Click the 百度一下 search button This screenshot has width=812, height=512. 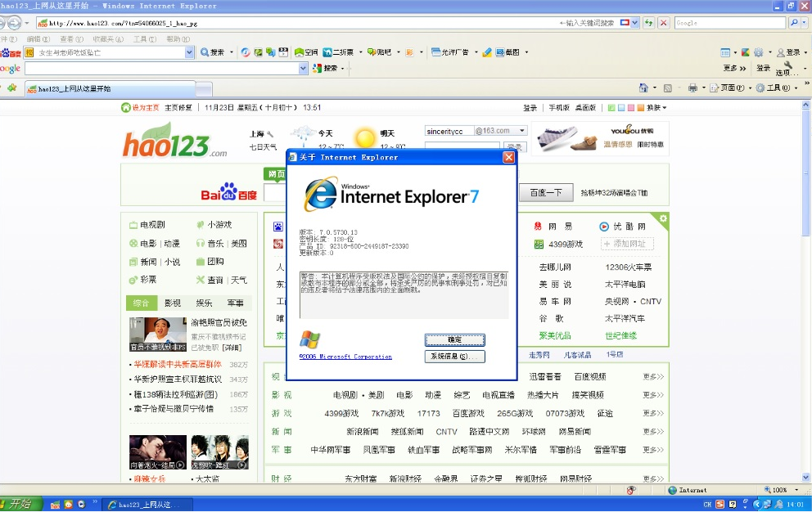pos(546,192)
